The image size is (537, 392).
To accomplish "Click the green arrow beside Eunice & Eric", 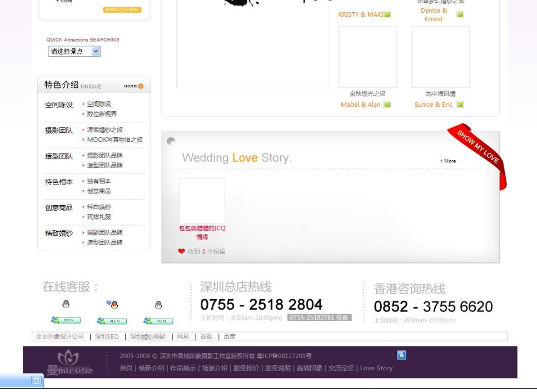I will [460, 105].
